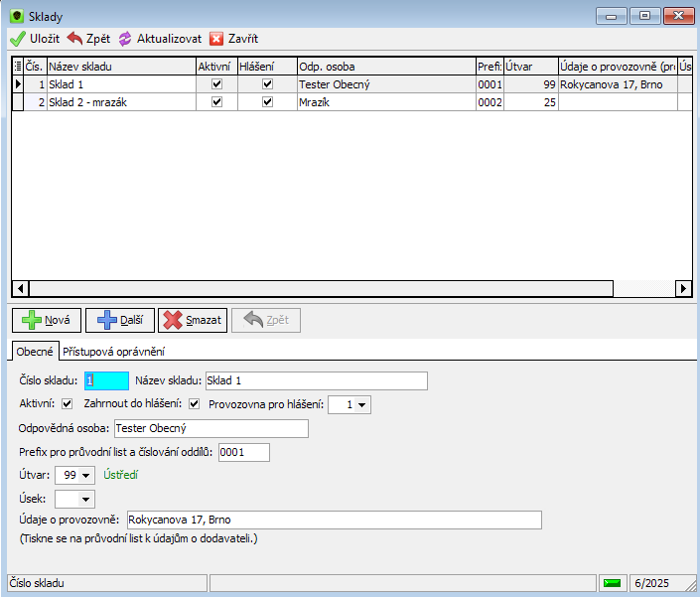Click the green status indicator in status bar
The image size is (700, 597).
pos(612,583)
